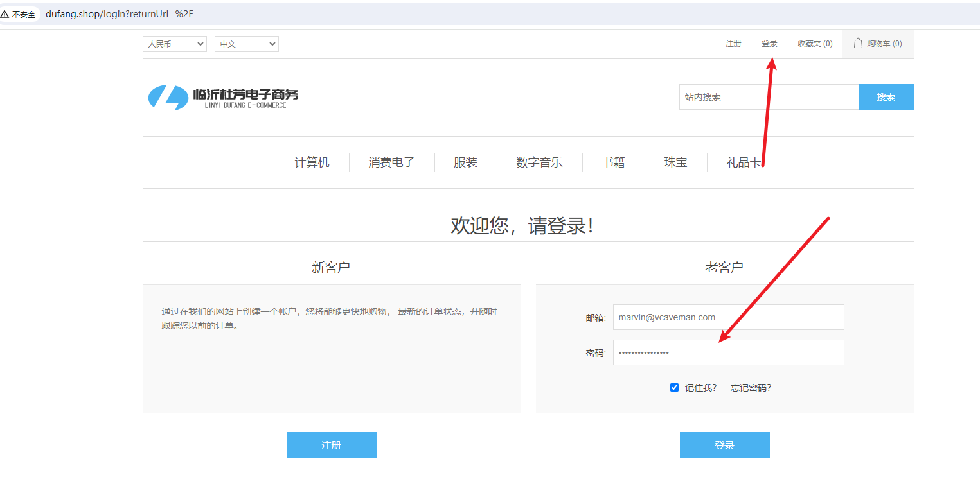Click the insecure site warning icon
980x477 pixels.
pyautogui.click(x=5, y=14)
